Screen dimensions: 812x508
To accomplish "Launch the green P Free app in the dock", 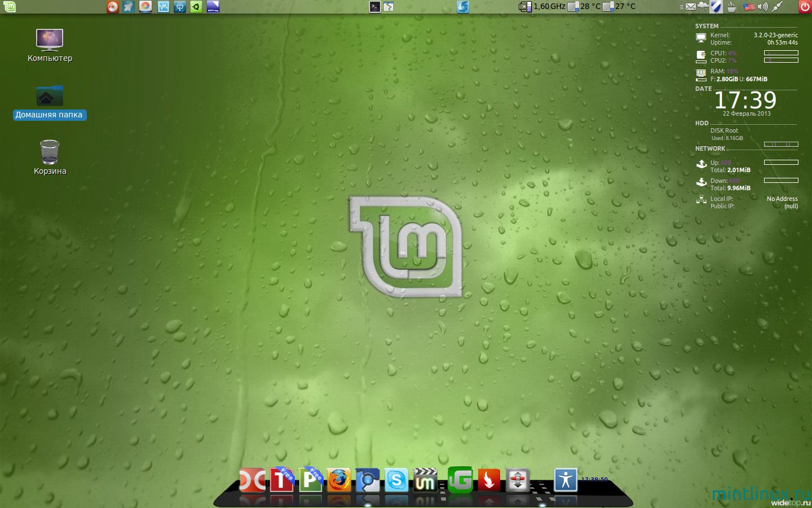I will pyautogui.click(x=310, y=480).
